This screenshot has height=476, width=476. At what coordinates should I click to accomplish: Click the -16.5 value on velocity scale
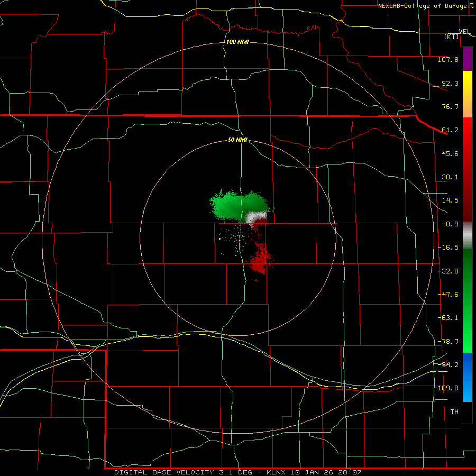tap(448, 248)
